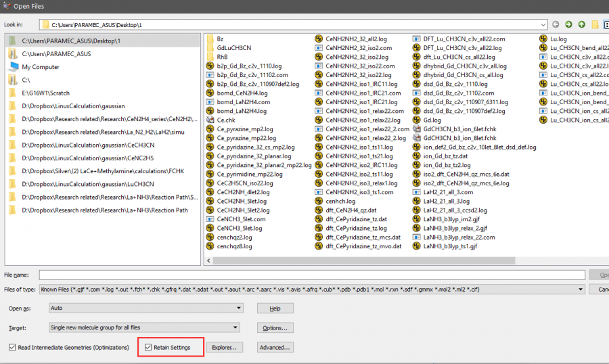This screenshot has height=364, width=609.
Task: Select LaNH3_b3lyp_relax_22.com file name
Action: (x=459, y=237)
